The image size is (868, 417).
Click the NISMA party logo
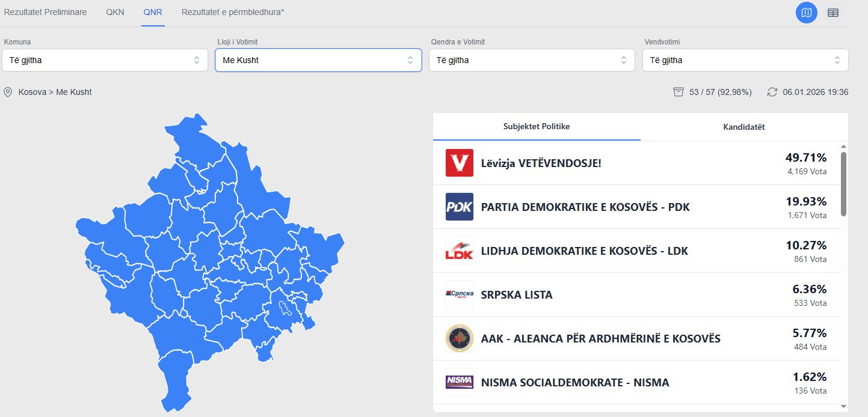tap(460, 382)
